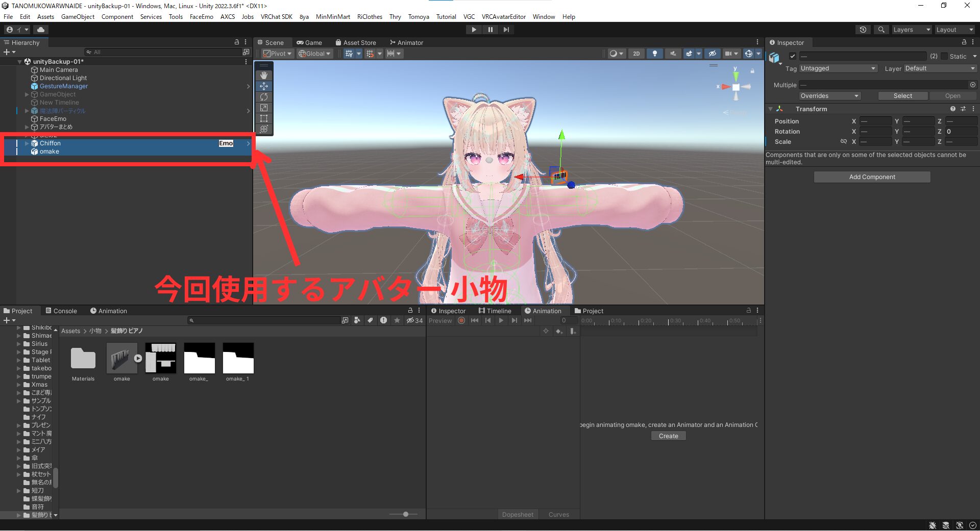Toggle 2D view mode in the Scene
Screen dimensions: 980x531
[x=637, y=54]
